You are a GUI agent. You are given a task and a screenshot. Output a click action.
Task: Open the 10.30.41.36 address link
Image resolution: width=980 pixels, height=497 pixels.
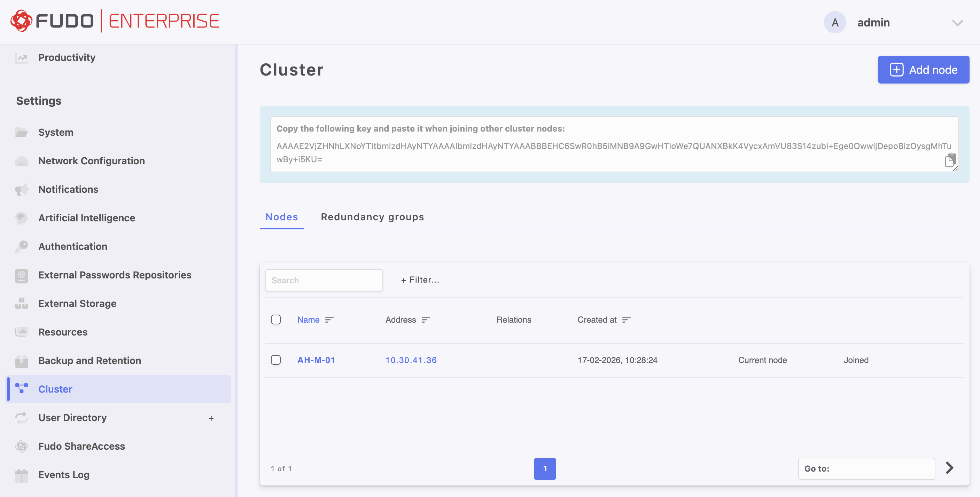[x=411, y=360]
